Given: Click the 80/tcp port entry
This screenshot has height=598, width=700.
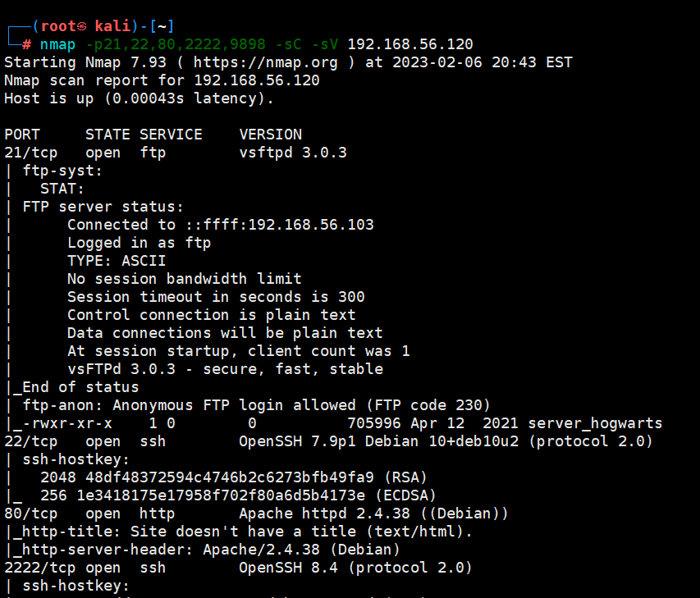Looking at the screenshot, I should click(x=26, y=514).
